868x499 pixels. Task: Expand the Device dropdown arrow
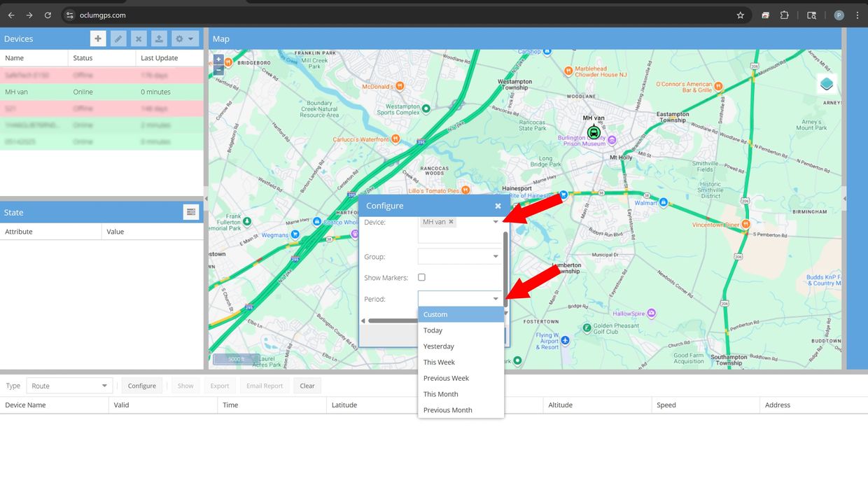[x=496, y=222]
